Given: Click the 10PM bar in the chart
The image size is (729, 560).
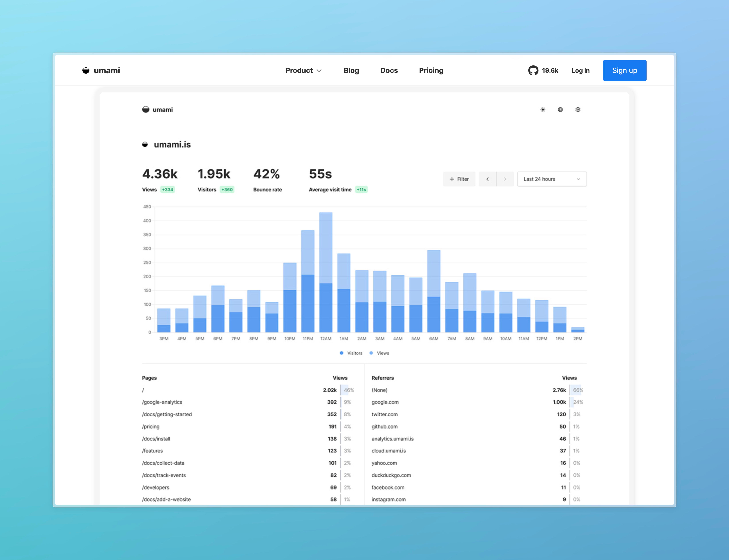Looking at the screenshot, I should click(290, 297).
